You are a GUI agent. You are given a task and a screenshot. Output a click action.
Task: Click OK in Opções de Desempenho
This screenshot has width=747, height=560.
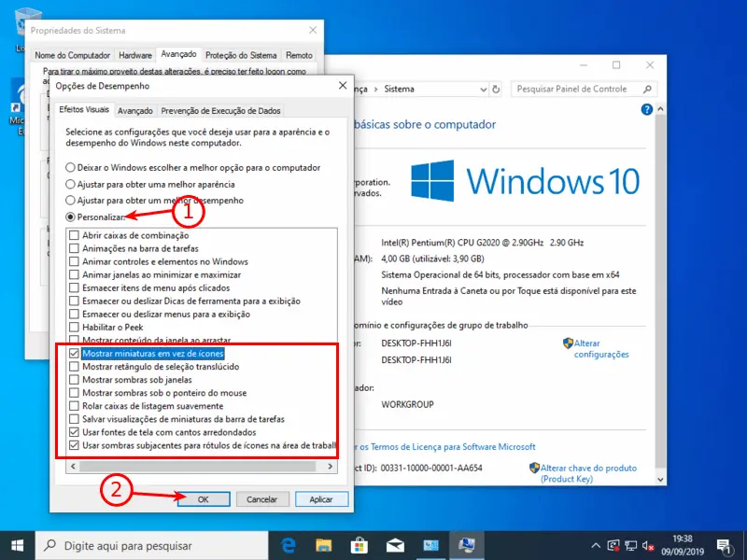[204, 499]
